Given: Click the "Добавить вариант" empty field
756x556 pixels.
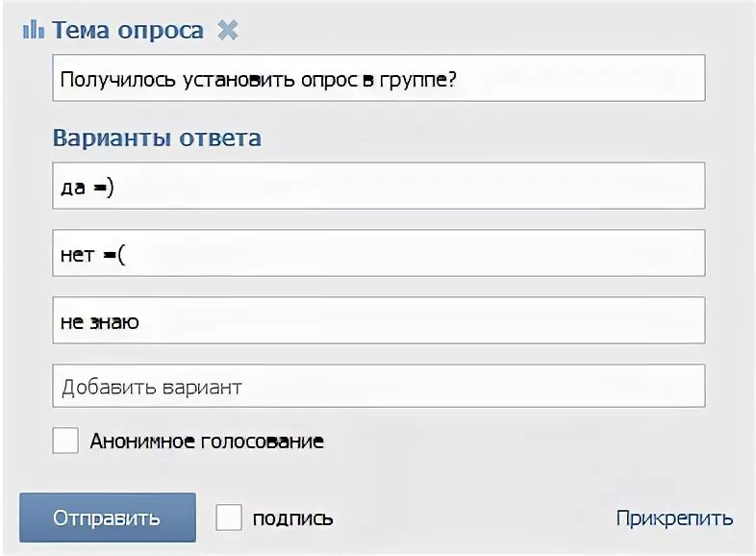Looking at the screenshot, I should 379,386.
